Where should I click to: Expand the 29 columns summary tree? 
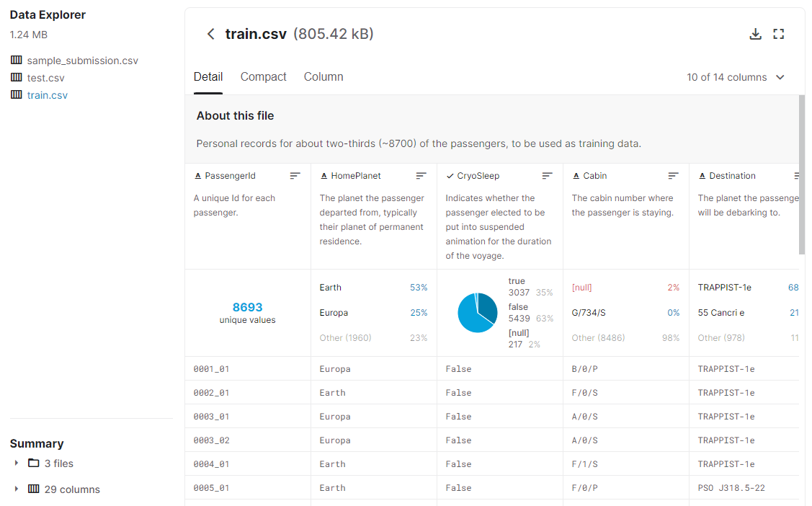[x=16, y=489]
